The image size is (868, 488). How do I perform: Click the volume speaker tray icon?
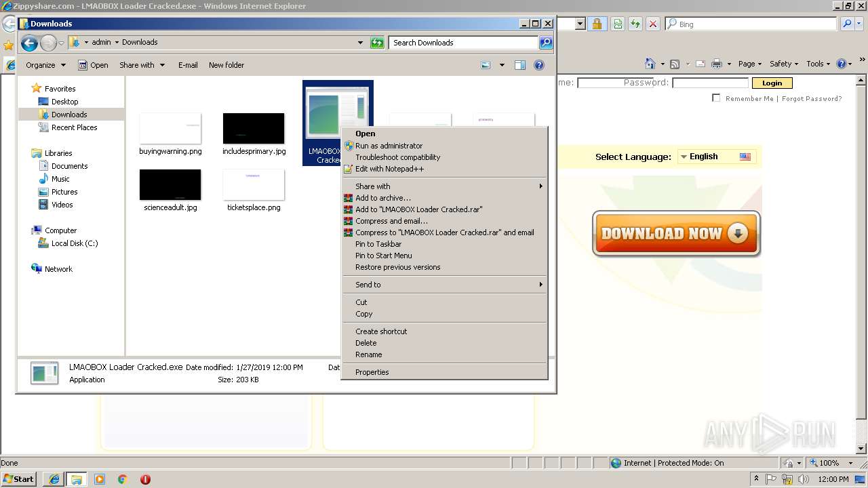805,479
